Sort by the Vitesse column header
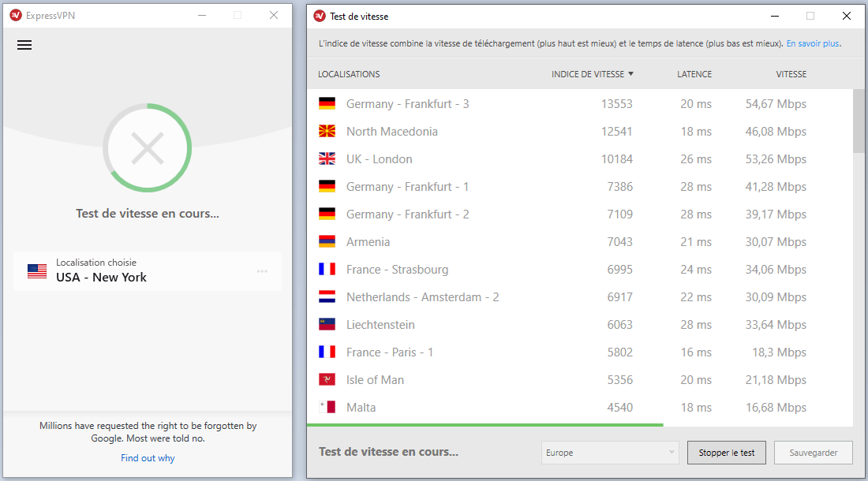Image resolution: width=868 pixels, height=481 pixels. (791, 74)
